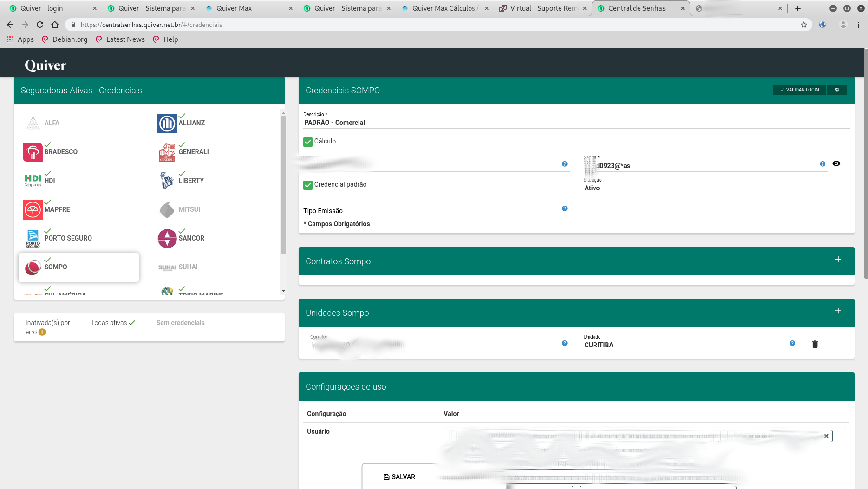Open help for the login field
This screenshot has width=868, height=489.
565,164
